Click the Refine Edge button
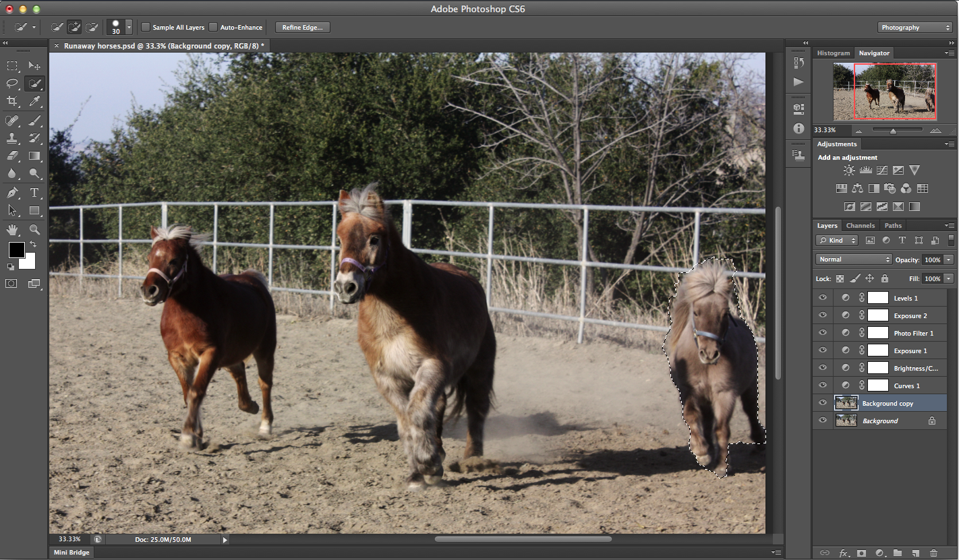 [x=302, y=28]
